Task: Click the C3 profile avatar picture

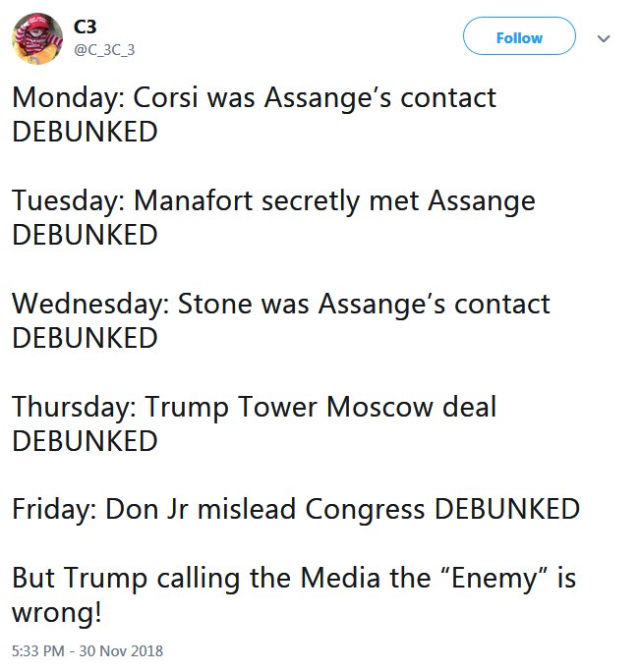Action: coord(37,39)
